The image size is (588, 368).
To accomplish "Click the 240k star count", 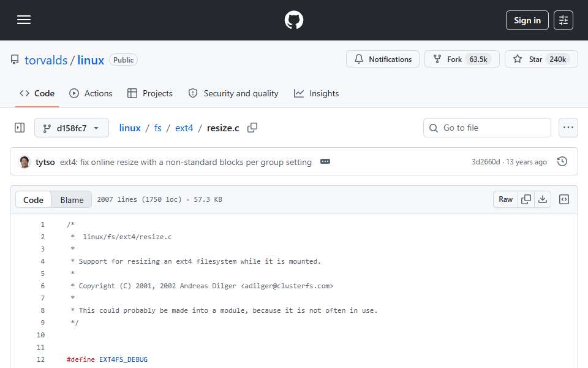I will click(x=557, y=59).
